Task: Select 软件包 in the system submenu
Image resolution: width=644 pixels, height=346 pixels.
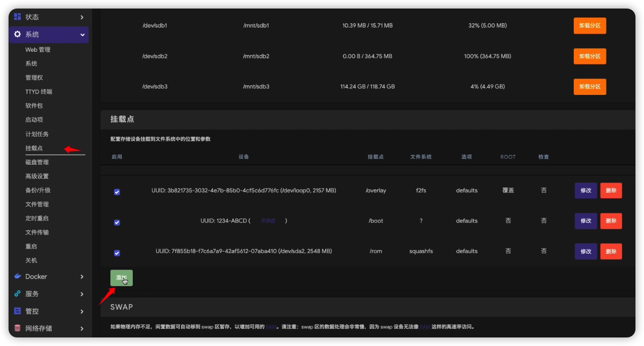Action: point(34,106)
